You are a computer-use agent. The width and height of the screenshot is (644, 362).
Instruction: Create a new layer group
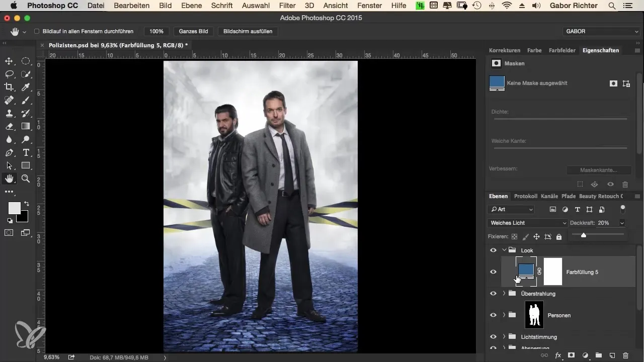pyautogui.click(x=599, y=355)
